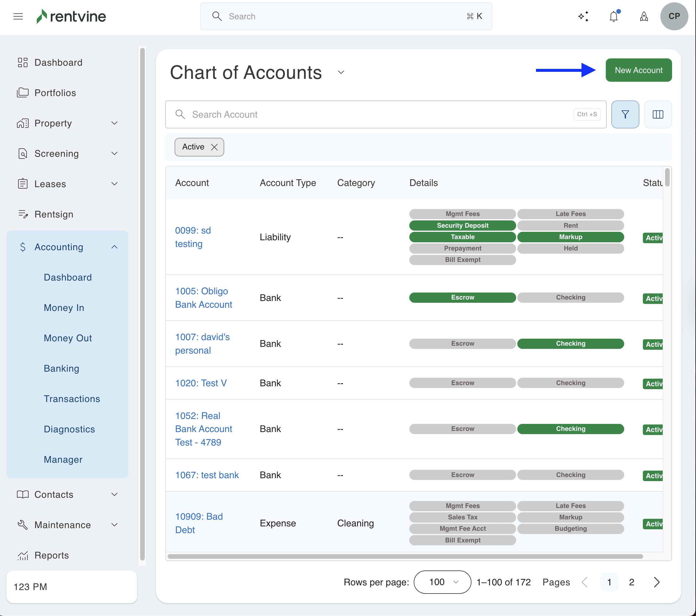Open Banking in Accounting submenu

tap(61, 368)
